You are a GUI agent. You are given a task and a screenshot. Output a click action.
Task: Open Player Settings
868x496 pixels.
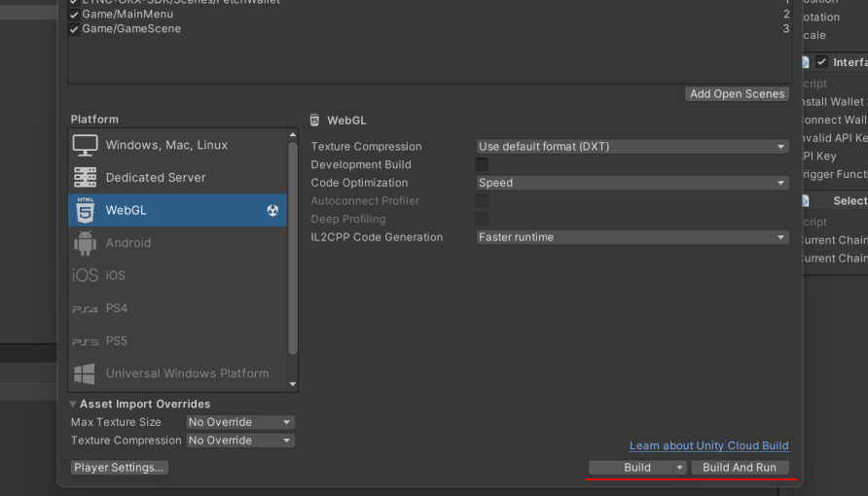[x=119, y=467]
